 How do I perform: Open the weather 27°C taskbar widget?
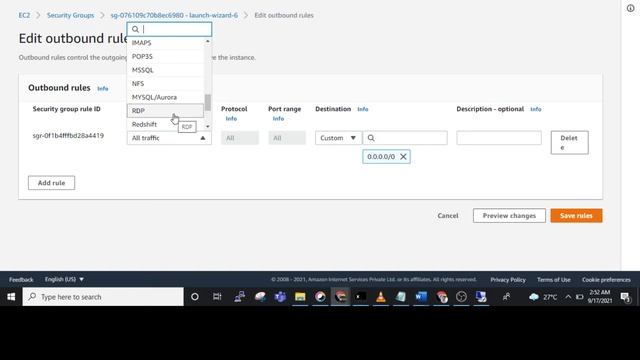click(543, 297)
